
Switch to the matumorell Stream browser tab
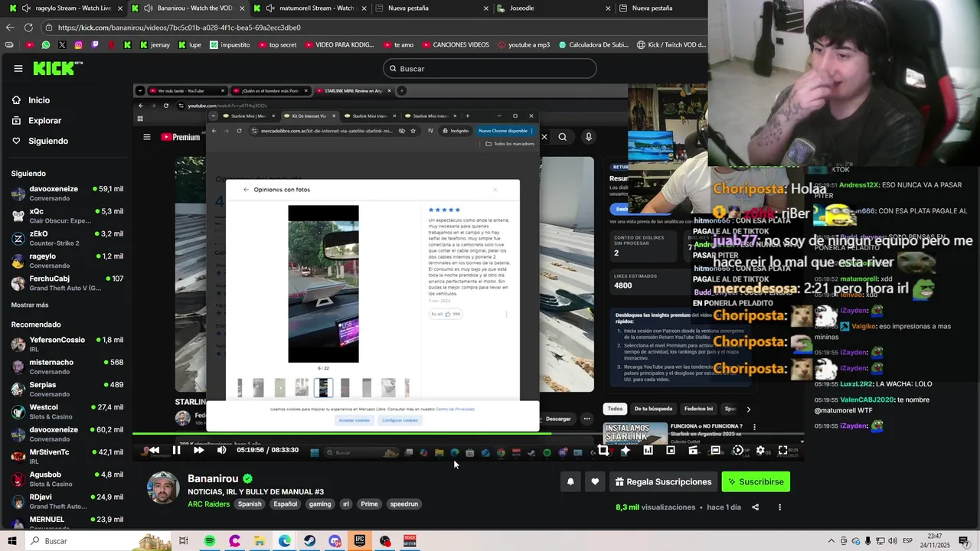310,8
